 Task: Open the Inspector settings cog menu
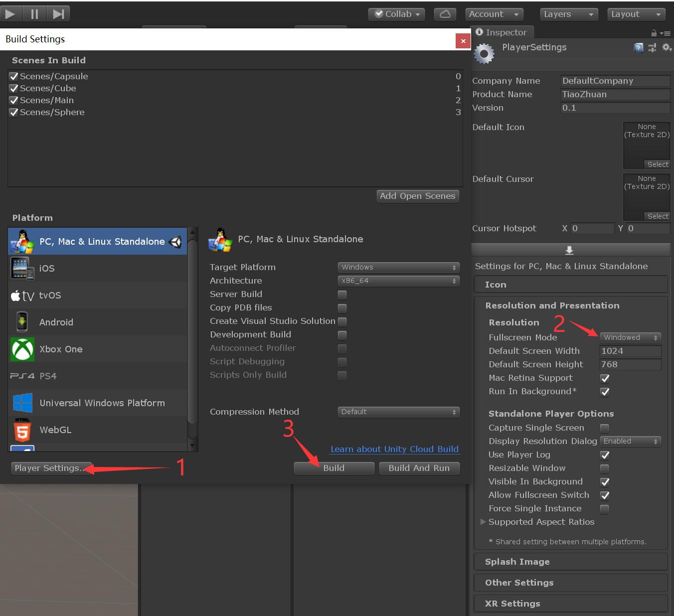coord(667,47)
